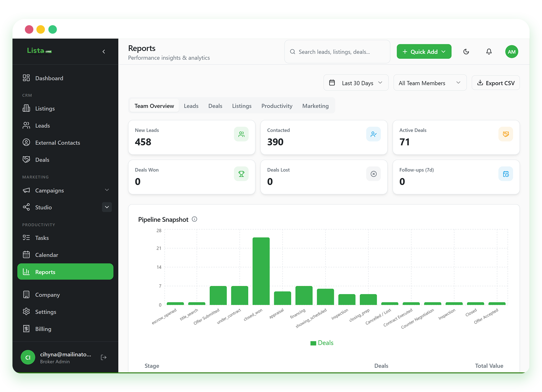Image resolution: width=542 pixels, height=392 pixels.
Task: Click the Pipeline Snapshot info icon
Action: 194,219
